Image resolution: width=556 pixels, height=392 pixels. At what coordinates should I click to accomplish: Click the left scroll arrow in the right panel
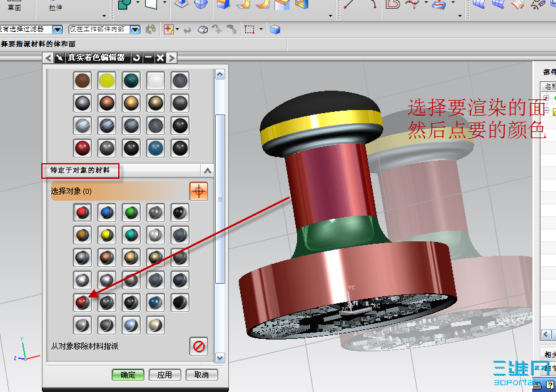[546, 334]
